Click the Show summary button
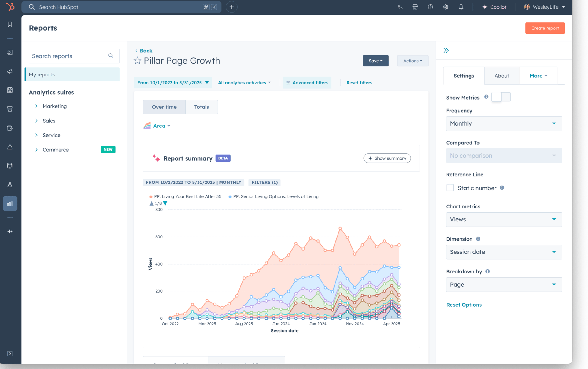The height and width of the screenshot is (369, 588). coord(387,158)
